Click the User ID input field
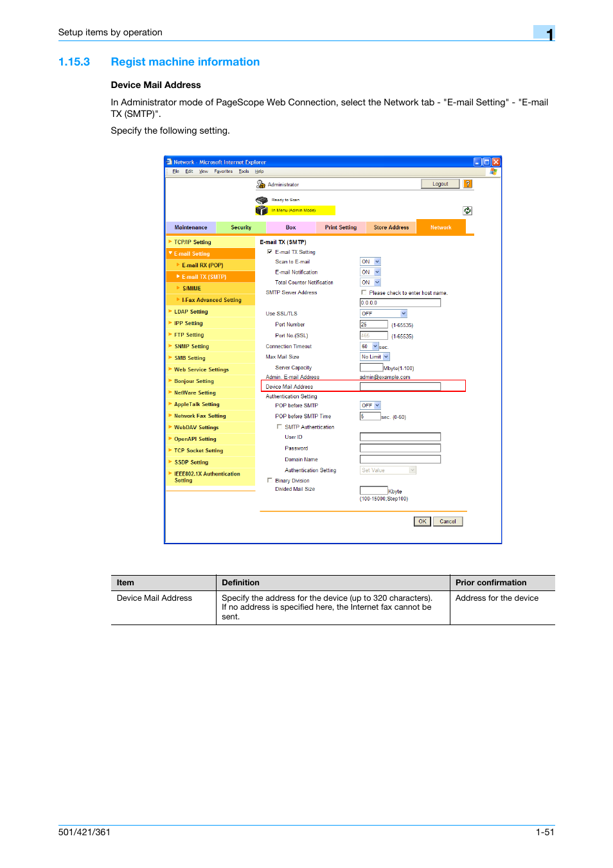The image size is (613, 868). [400, 437]
